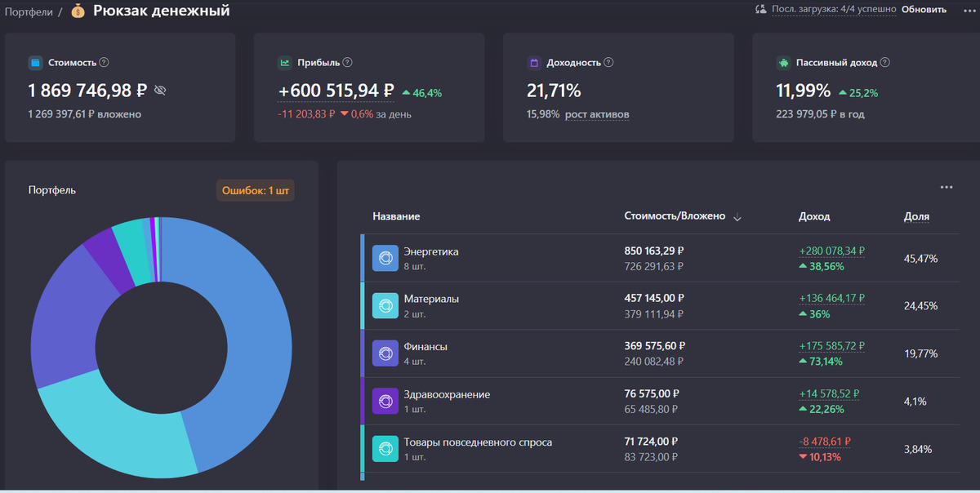Sort table by Доход column header

tap(813, 216)
